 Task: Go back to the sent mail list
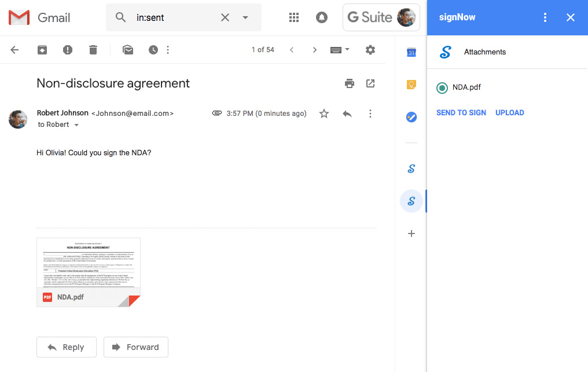pos(14,50)
